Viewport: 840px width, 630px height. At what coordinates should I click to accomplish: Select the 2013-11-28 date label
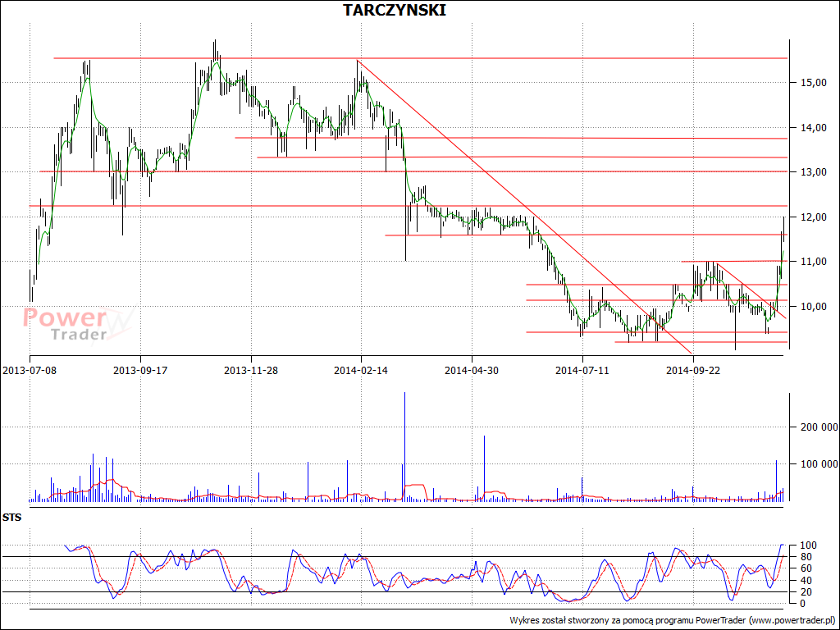[251, 370]
